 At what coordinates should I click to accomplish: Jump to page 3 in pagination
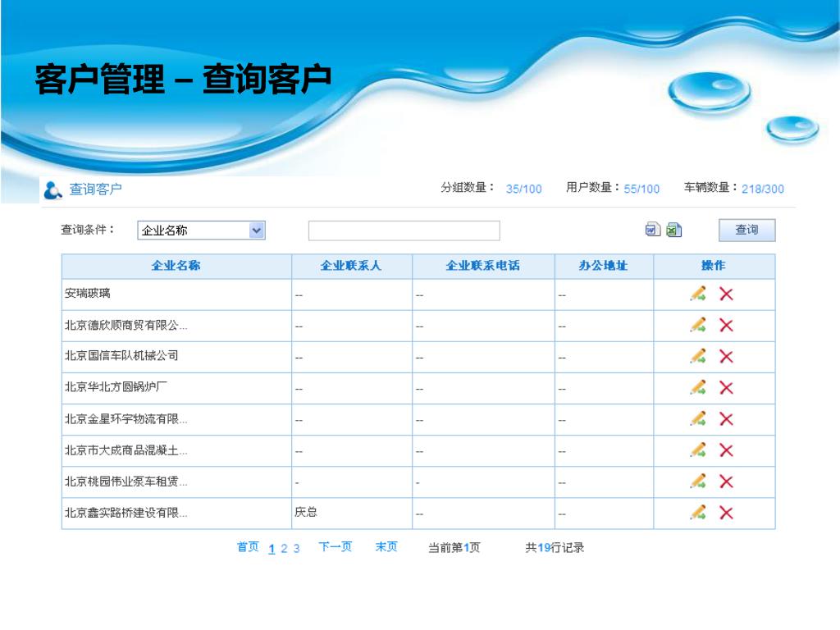pyautogui.click(x=296, y=549)
